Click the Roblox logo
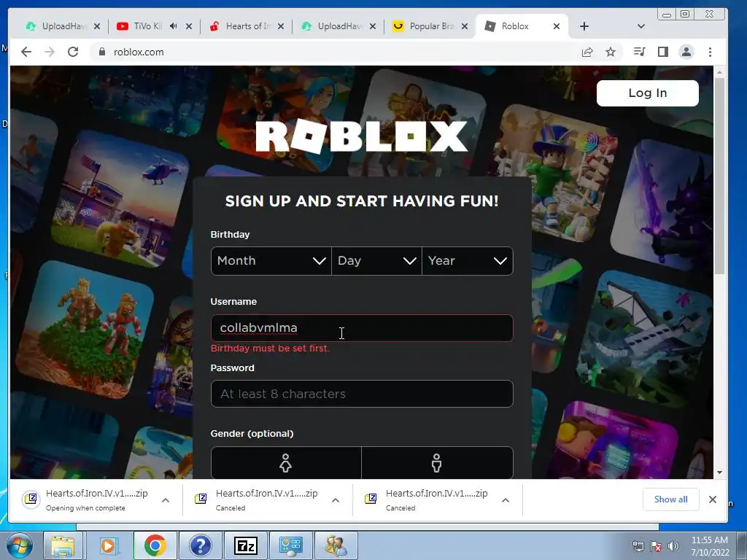The width and height of the screenshot is (747, 560). [362, 136]
